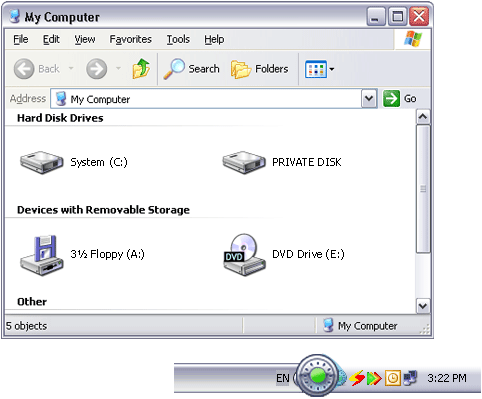Screen dimensions: 482x399
Task: Click the red and yellow lightning tray icon
Action: point(357,378)
